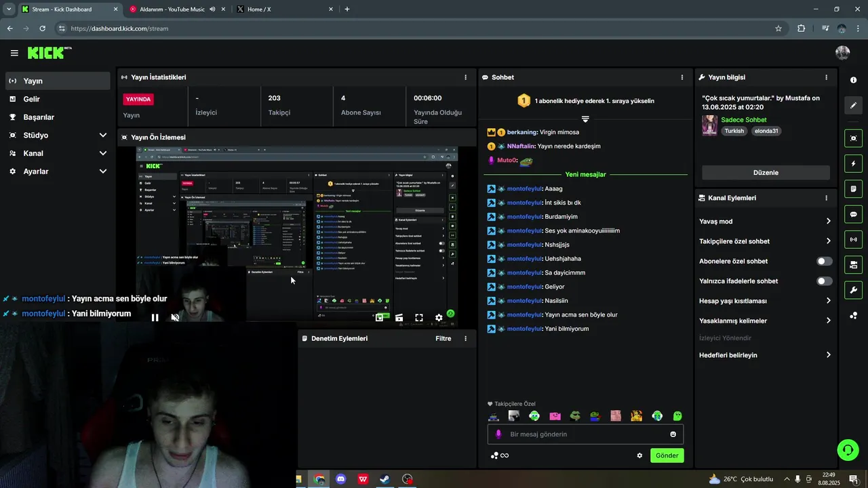
Task: Open the profile avatar menu
Action: [843, 53]
